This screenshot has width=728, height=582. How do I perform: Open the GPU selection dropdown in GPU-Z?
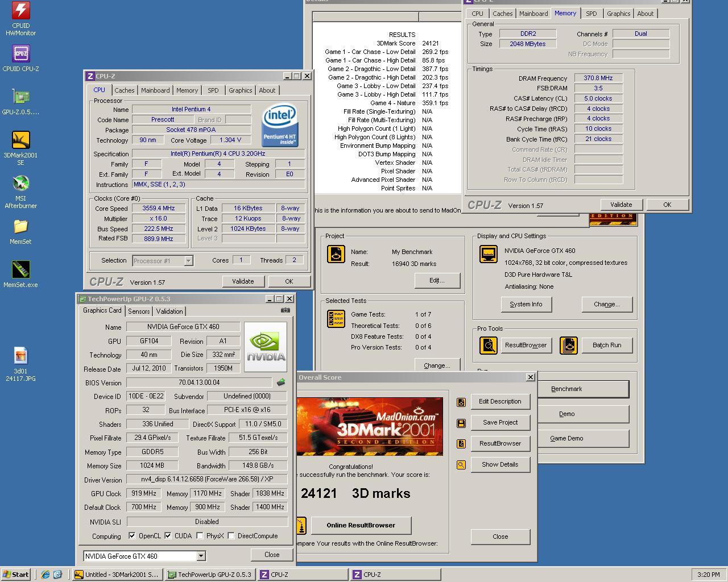pyautogui.click(x=201, y=556)
